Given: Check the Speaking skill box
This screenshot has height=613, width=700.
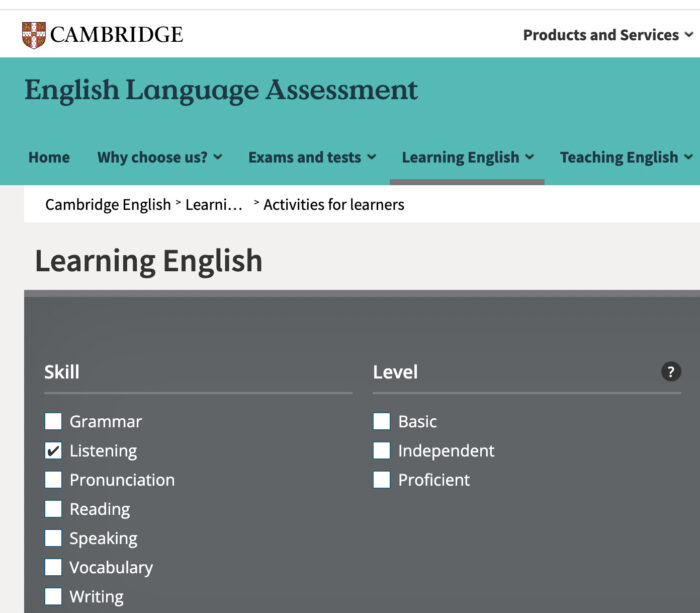Looking at the screenshot, I should tap(53, 538).
